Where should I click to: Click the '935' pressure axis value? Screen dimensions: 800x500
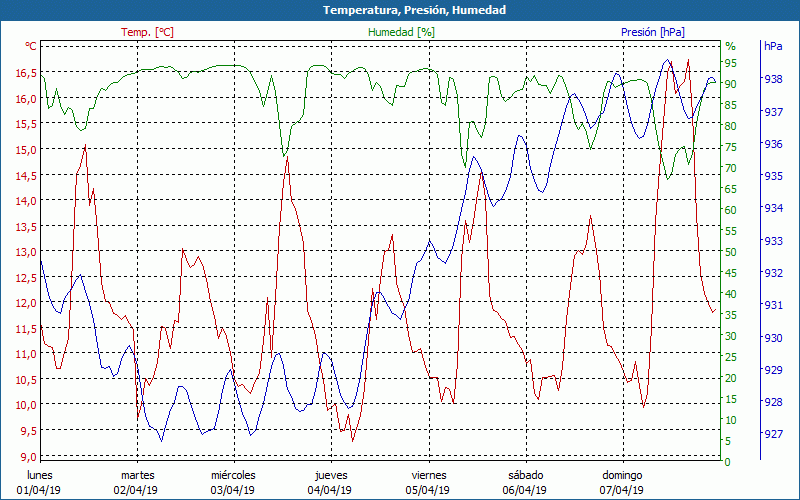click(773, 176)
